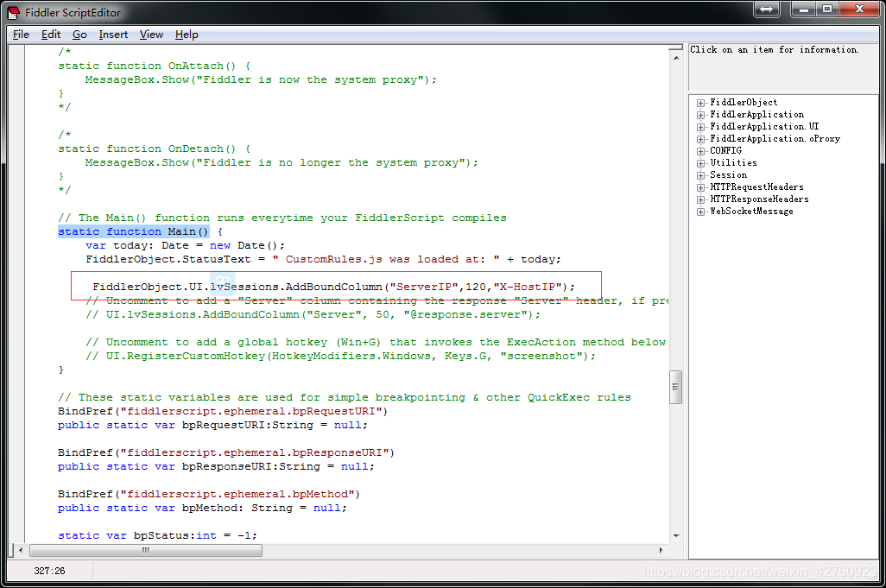Click 'static function OnAttach()' line
Viewport: 886px width, 588px height.
pos(155,66)
